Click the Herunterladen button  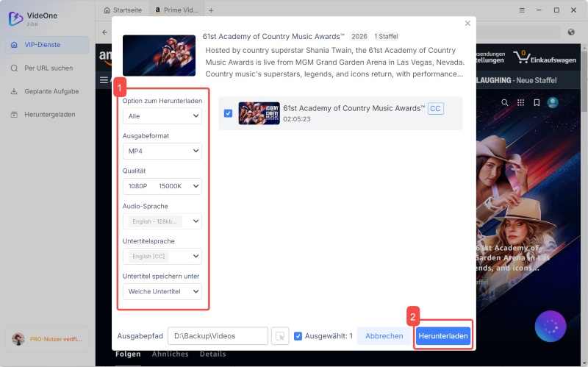click(x=443, y=336)
